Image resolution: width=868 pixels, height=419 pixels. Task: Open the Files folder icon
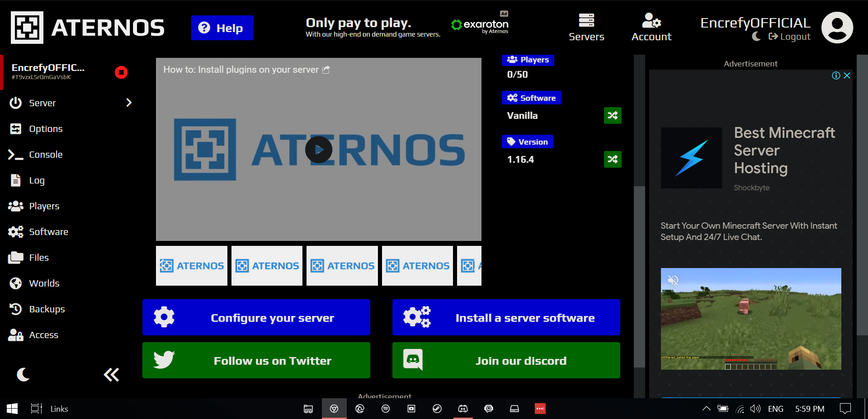pos(16,258)
